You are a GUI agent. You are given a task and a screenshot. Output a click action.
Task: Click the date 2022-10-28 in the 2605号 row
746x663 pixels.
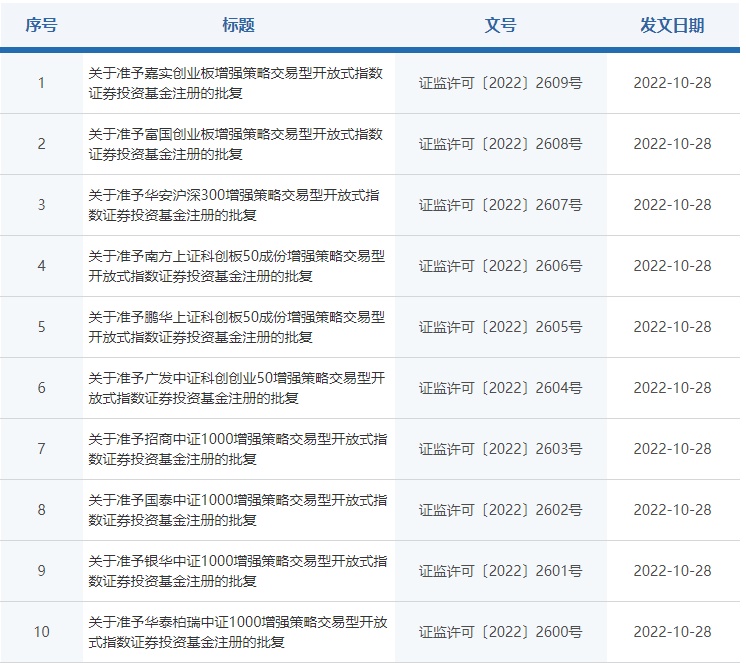pyautogui.click(x=672, y=327)
